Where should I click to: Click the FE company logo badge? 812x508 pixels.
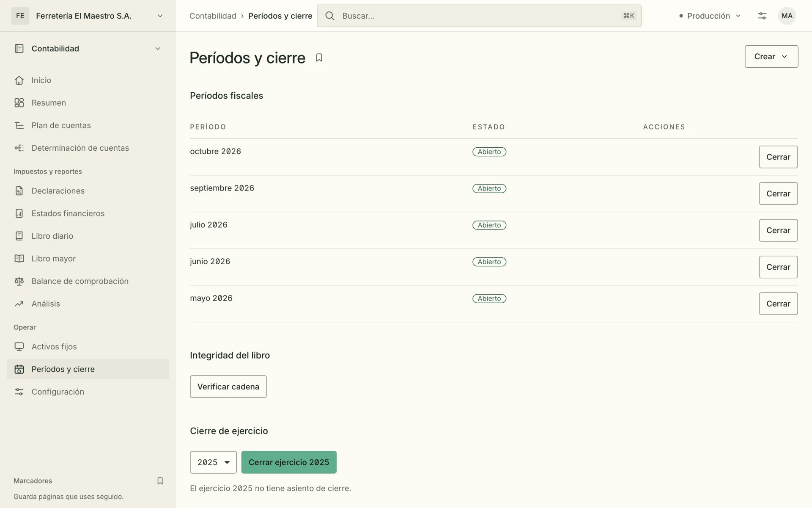pyautogui.click(x=20, y=16)
